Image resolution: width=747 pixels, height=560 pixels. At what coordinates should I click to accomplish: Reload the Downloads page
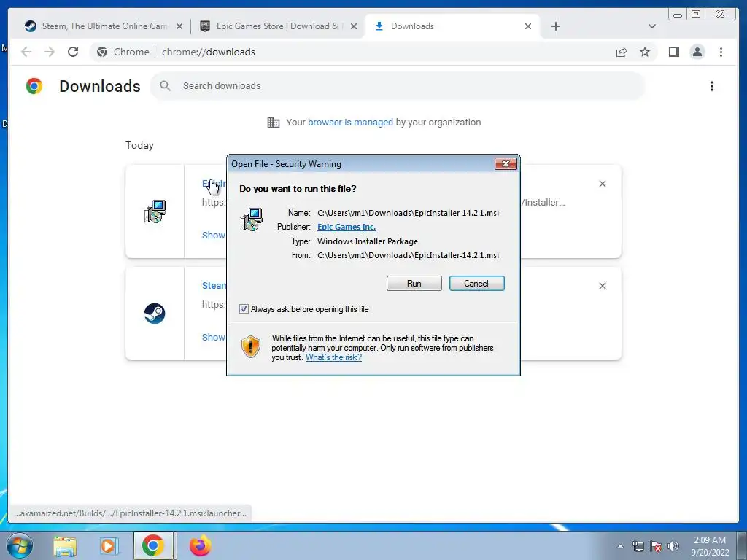73,52
